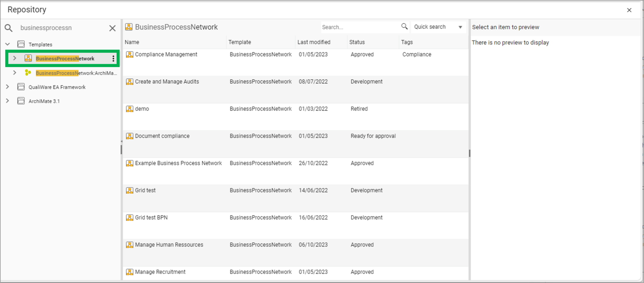
Task: Open the Grid test item
Action: [145, 190]
